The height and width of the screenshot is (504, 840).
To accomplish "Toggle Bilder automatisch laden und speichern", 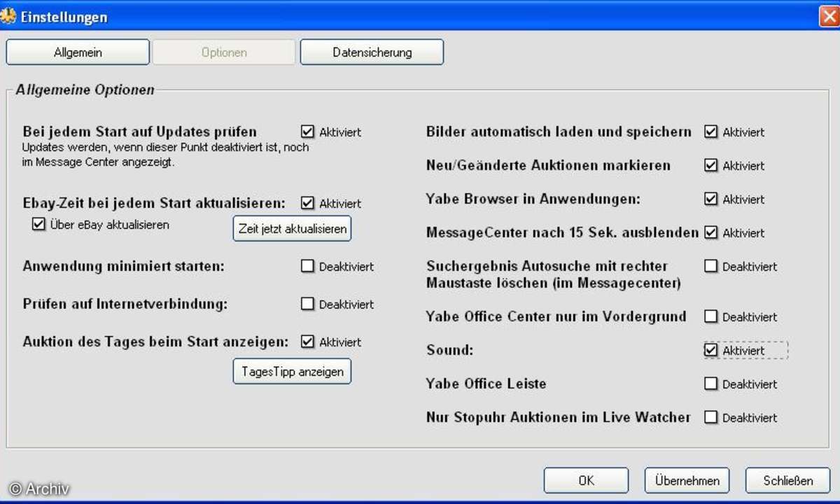I will coord(711,132).
